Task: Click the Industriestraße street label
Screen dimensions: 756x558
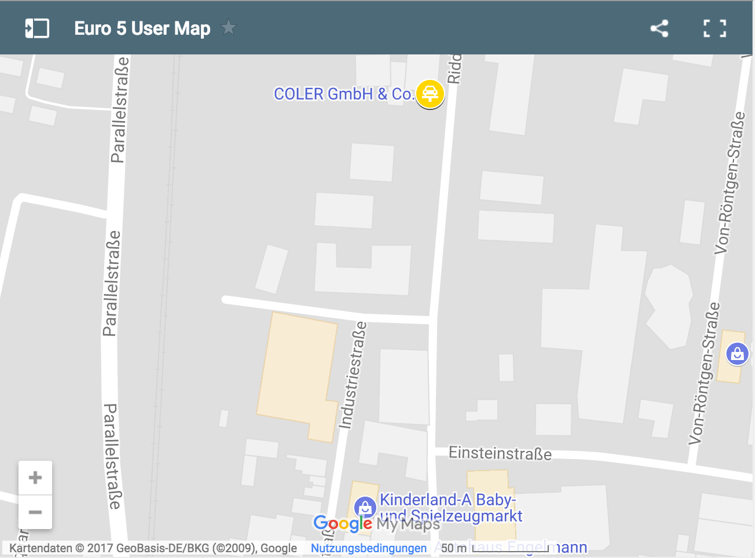Action: tap(353, 375)
